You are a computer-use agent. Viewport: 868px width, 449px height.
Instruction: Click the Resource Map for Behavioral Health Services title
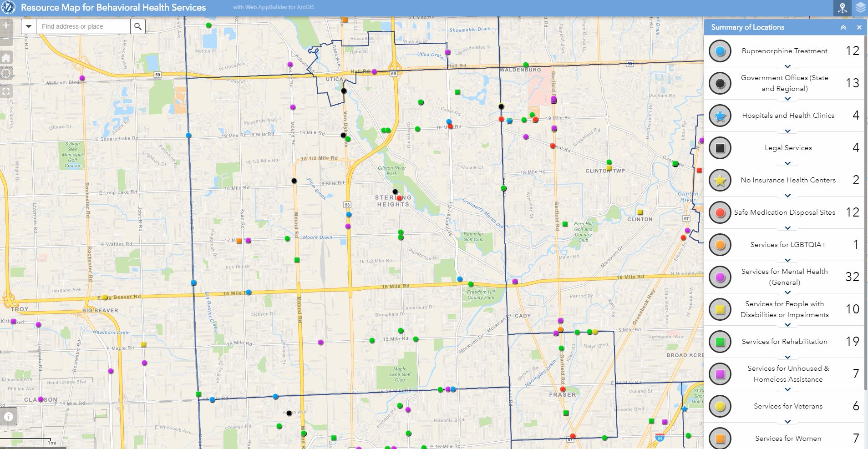click(113, 7)
